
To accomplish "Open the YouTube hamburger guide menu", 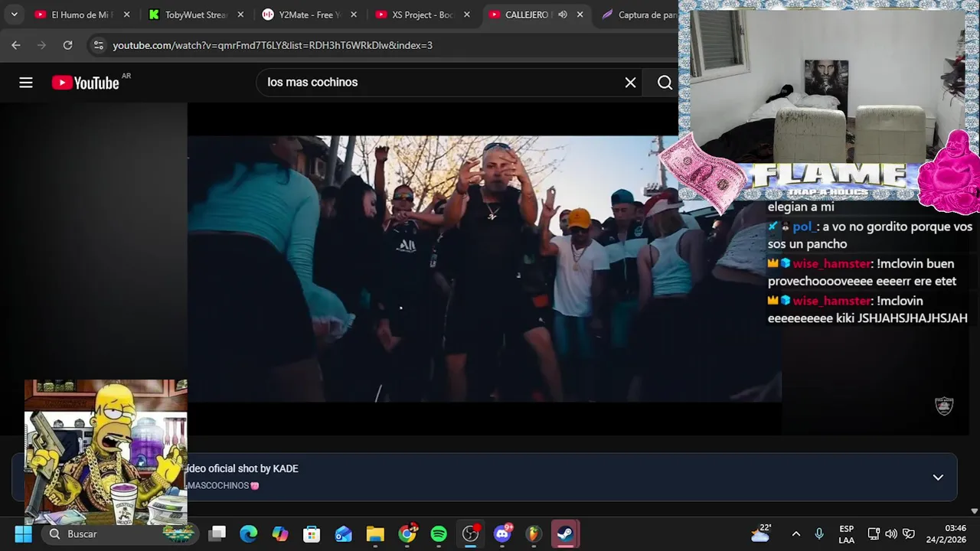I will tap(26, 83).
